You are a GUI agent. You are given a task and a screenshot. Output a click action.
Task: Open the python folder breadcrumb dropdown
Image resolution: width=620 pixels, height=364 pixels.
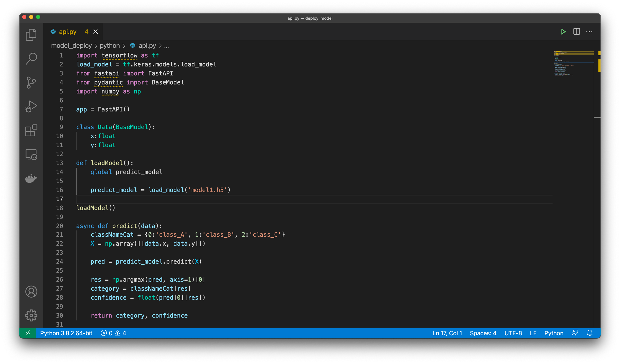tap(110, 45)
